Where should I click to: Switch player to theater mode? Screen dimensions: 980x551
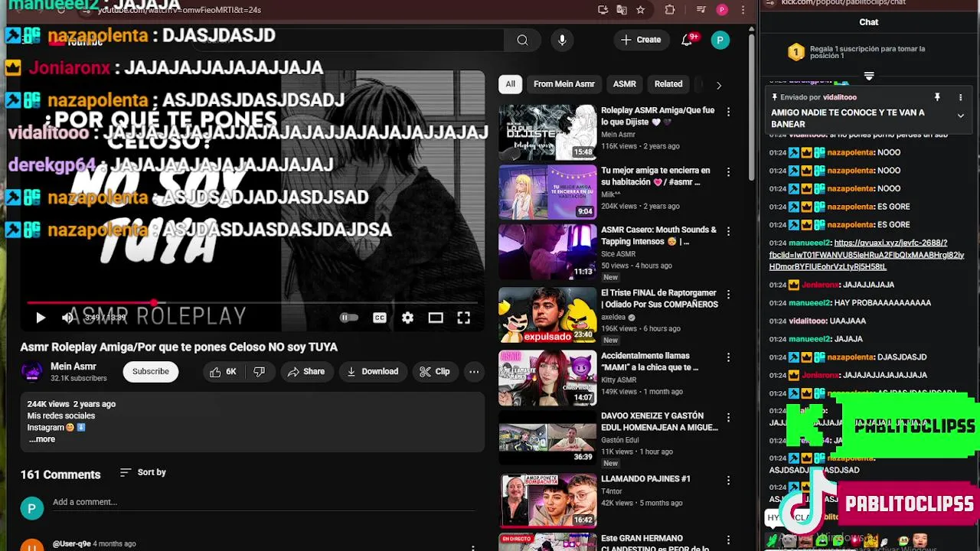pyautogui.click(x=436, y=318)
